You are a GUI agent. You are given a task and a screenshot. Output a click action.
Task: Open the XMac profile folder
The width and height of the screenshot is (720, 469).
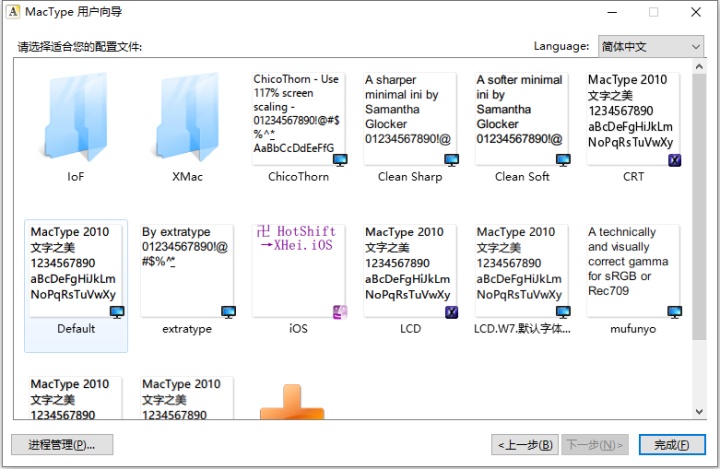(187, 117)
